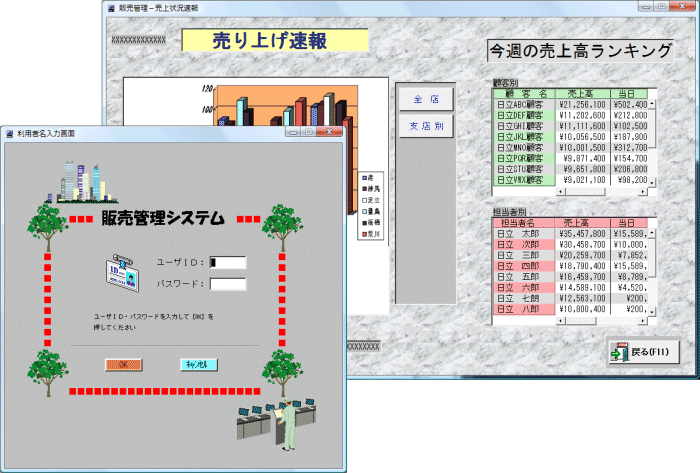Select the 日立PQR顧客 row

(571, 158)
